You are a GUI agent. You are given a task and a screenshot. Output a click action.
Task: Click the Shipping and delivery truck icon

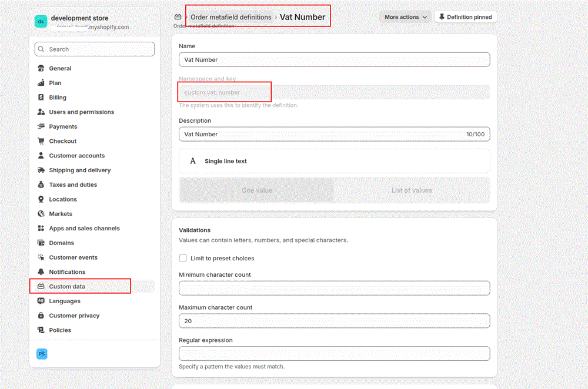41,170
